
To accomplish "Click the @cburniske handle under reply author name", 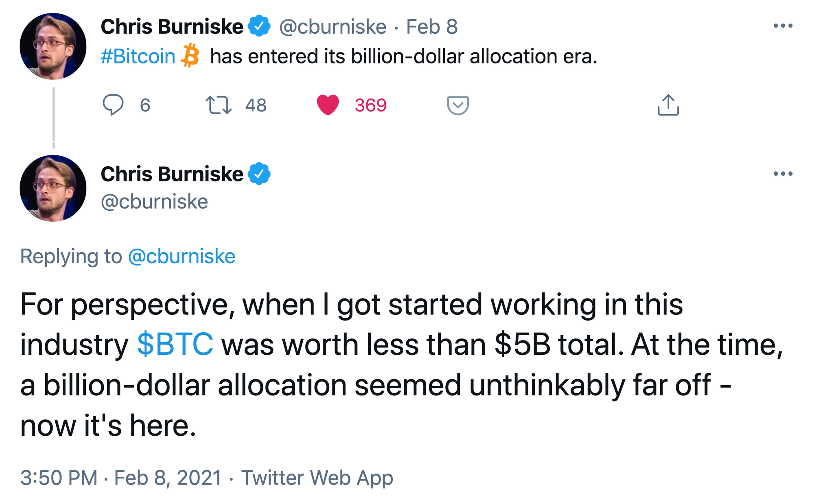I will click(x=154, y=202).
